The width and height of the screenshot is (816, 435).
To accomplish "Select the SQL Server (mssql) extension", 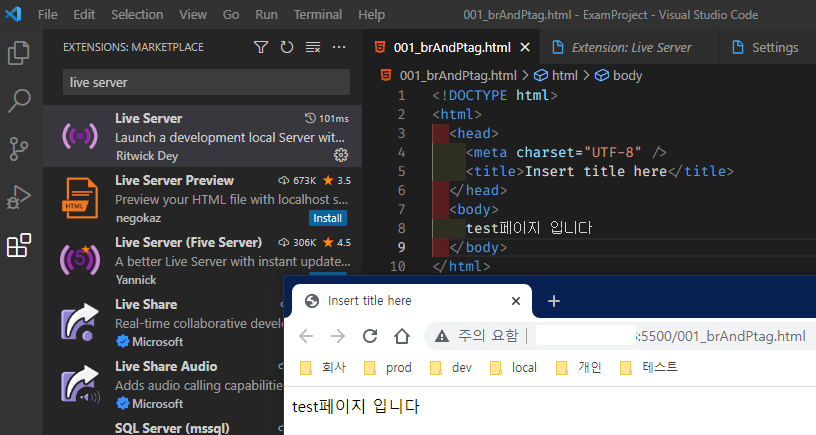I will coord(172,428).
